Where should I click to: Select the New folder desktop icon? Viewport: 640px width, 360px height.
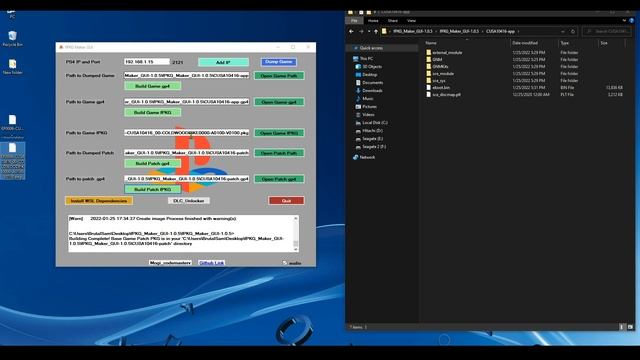[12, 67]
